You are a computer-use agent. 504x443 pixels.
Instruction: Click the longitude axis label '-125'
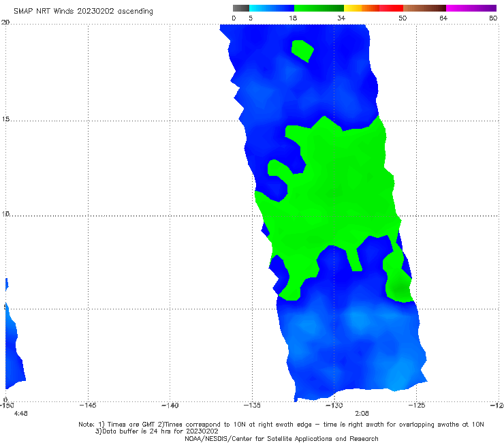[417, 406]
